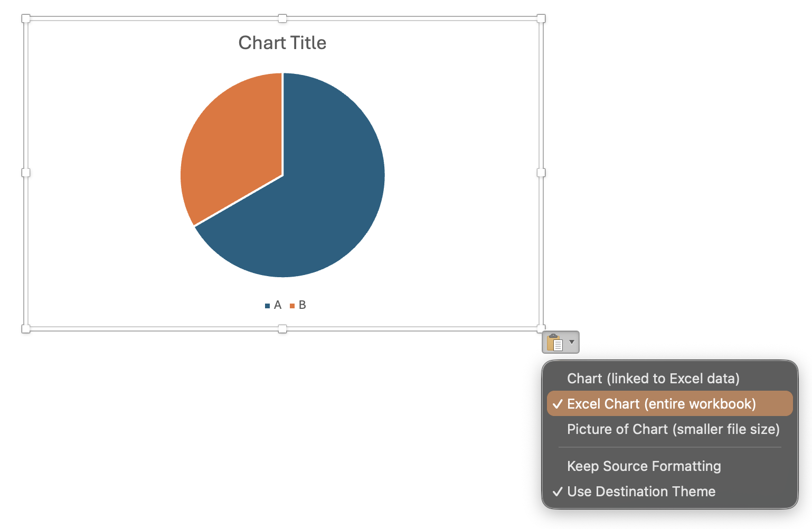Open the Paste Options dropdown arrow

point(572,342)
